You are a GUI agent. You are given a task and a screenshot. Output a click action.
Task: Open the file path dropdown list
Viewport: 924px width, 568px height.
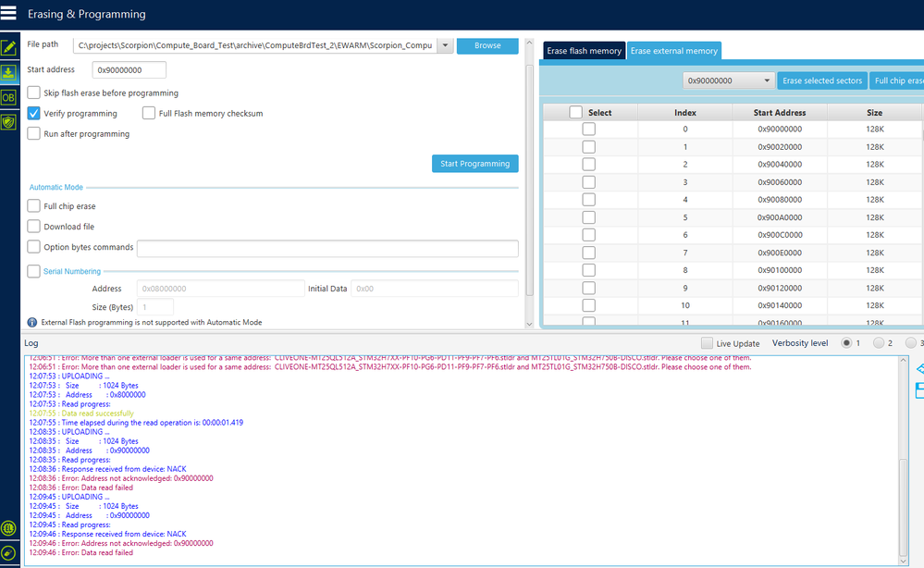click(444, 44)
